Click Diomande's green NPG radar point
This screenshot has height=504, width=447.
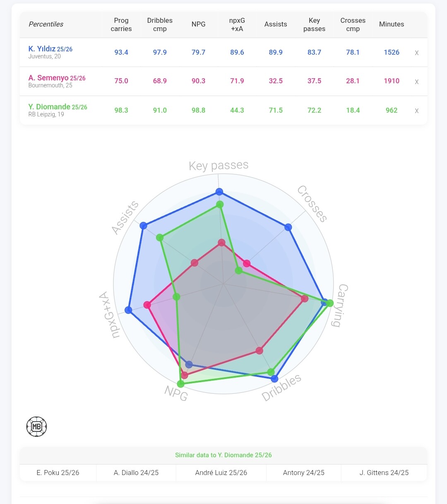pyautogui.click(x=181, y=384)
